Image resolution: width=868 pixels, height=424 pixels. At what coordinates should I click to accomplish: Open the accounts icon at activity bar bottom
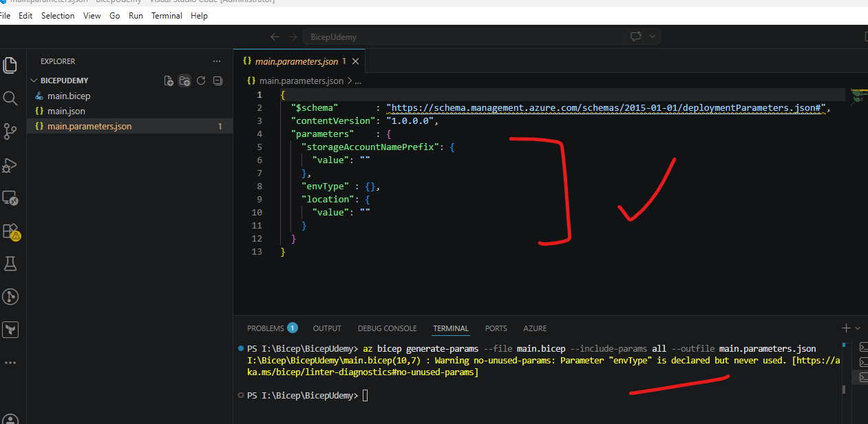[10, 419]
